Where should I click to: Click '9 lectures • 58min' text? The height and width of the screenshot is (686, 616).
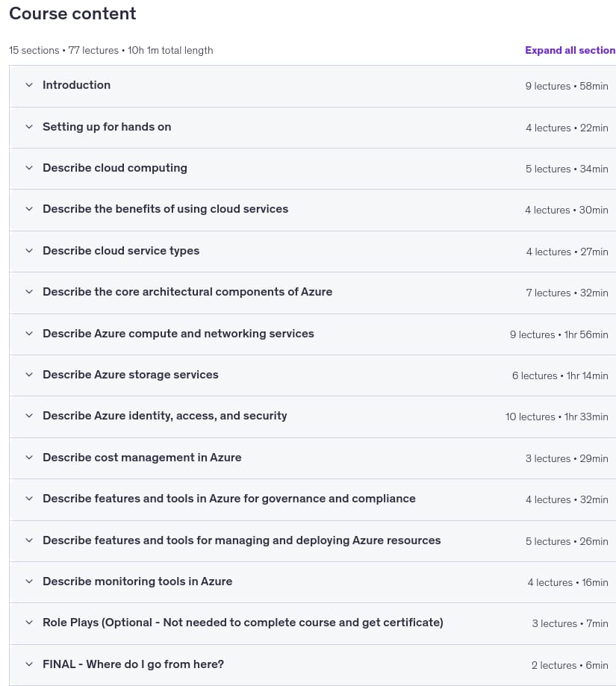(x=567, y=86)
